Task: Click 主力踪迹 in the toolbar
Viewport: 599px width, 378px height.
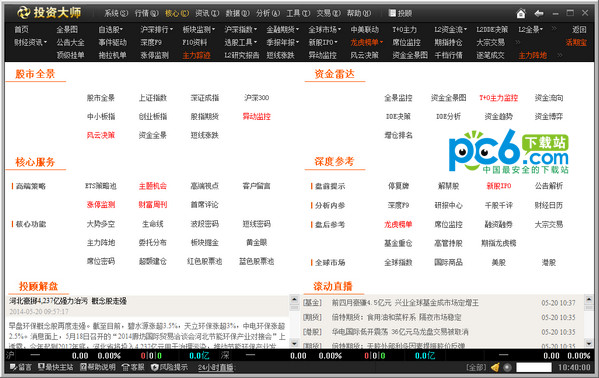Action: click(x=196, y=55)
